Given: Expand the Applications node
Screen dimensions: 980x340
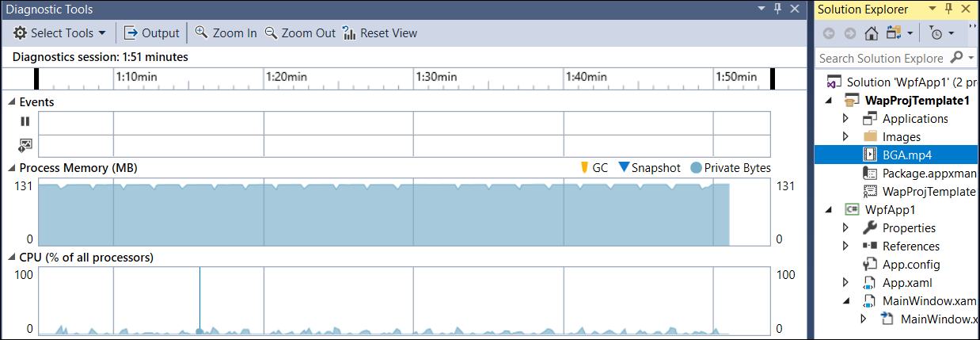Looking at the screenshot, I should coord(845,118).
